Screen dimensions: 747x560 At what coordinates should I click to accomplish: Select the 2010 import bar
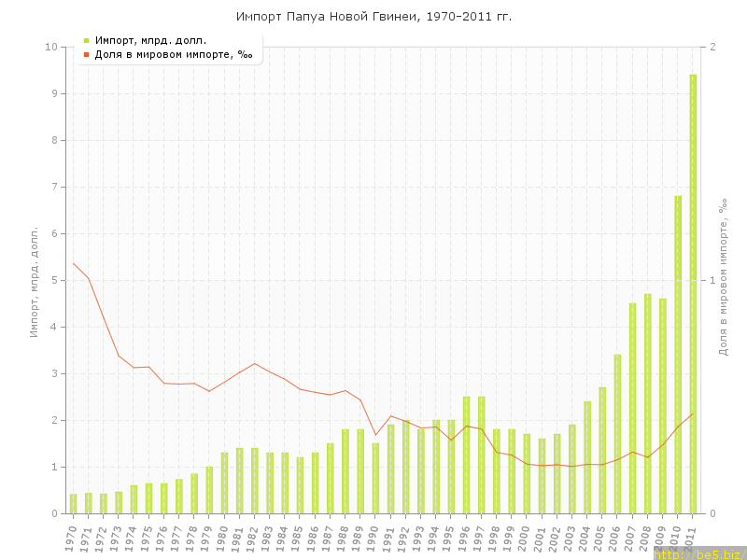coord(678,355)
